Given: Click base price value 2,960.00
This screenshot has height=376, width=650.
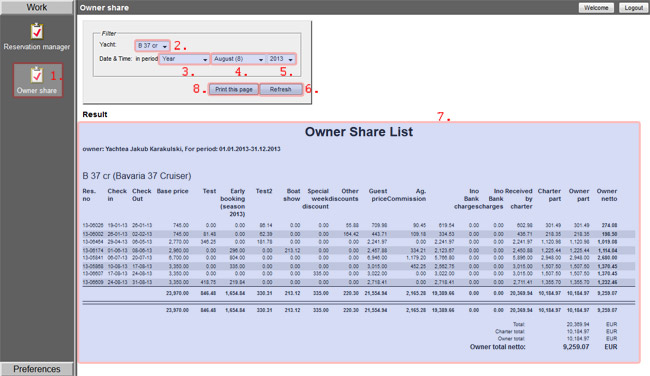Looking at the screenshot, I should (x=179, y=250).
